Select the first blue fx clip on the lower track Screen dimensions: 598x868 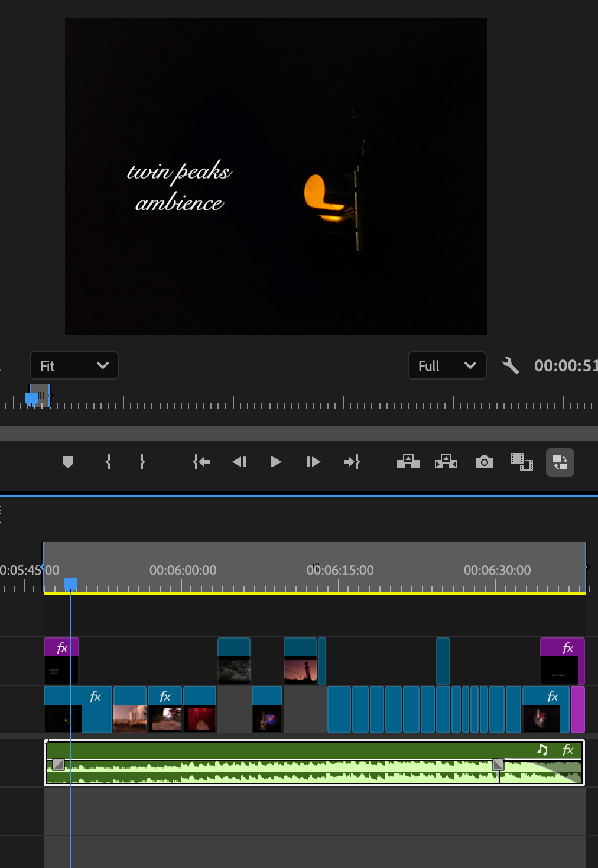tap(78, 710)
